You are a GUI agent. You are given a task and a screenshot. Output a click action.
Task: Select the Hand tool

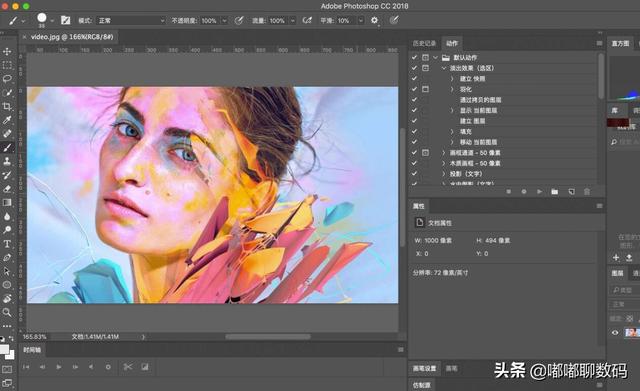click(x=7, y=299)
